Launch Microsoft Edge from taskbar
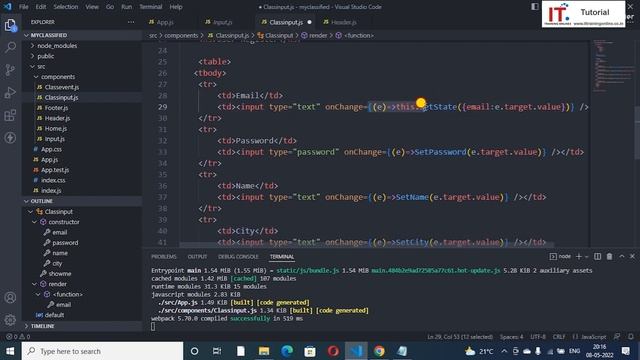Screen dimensions: 640x360 coord(287,351)
